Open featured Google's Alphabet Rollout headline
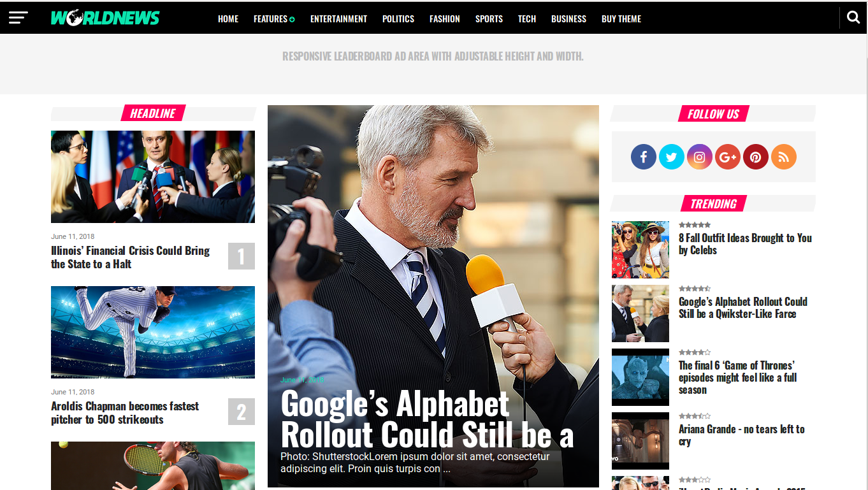Viewport: 868px width, 490px height. click(x=427, y=419)
